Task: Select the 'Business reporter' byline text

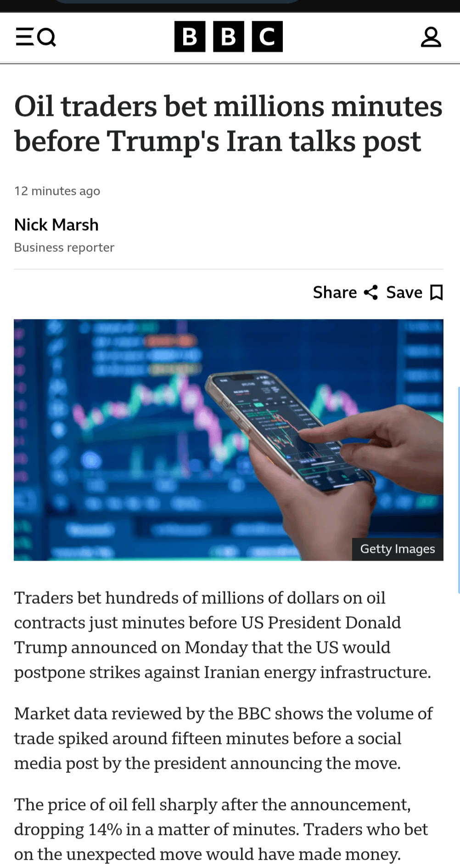Action: point(64,247)
